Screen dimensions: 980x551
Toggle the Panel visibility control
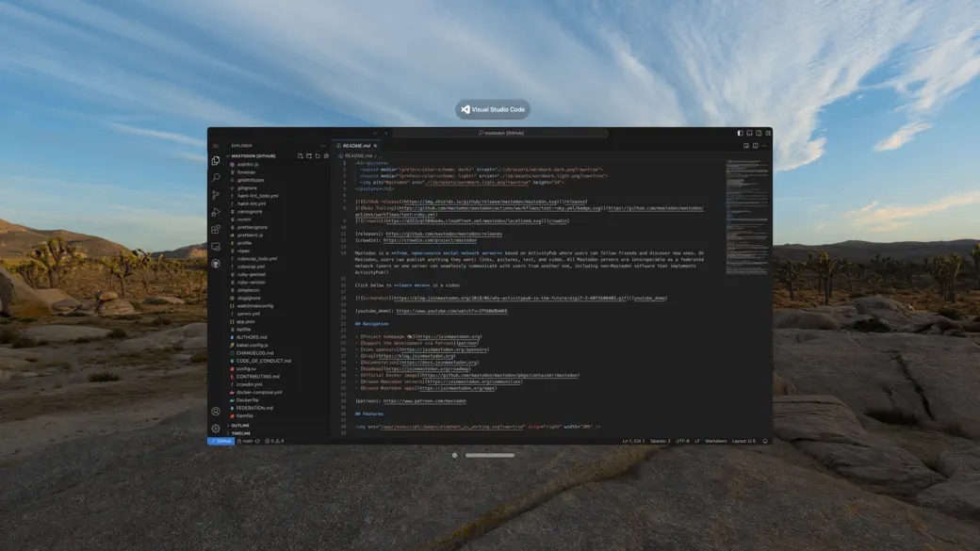(x=750, y=133)
